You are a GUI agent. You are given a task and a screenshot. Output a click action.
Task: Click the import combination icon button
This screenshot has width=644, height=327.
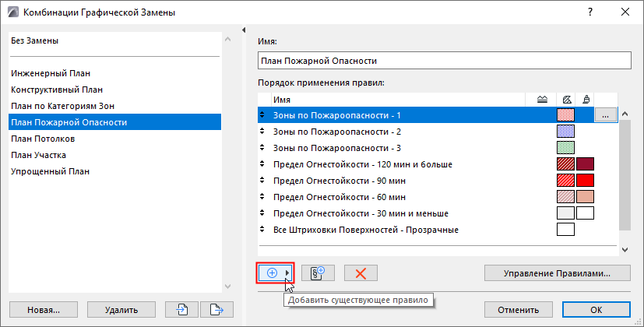pos(182,309)
